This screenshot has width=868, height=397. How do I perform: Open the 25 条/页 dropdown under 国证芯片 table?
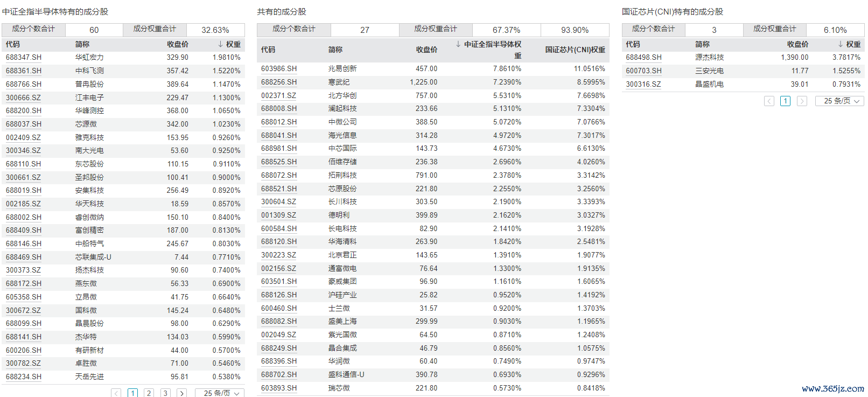coord(839,101)
